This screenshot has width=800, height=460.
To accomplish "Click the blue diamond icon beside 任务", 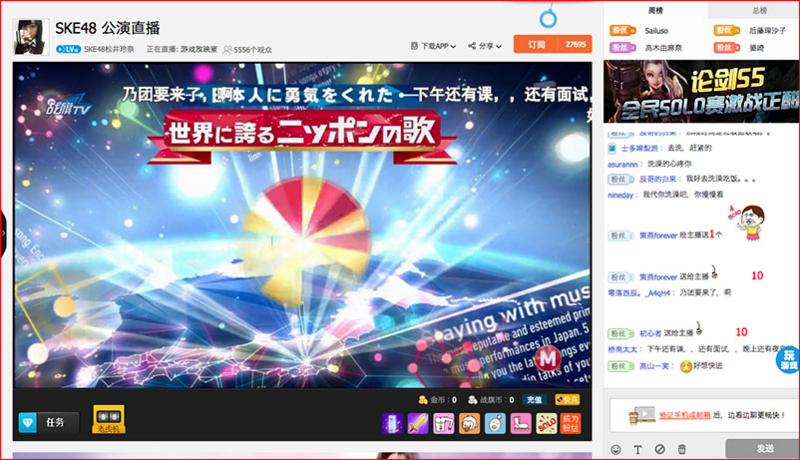I will (28, 422).
